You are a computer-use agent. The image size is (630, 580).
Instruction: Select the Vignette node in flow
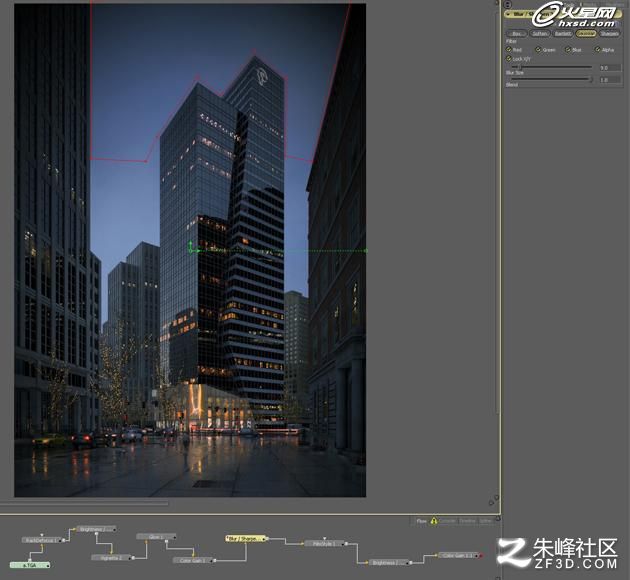point(111,558)
